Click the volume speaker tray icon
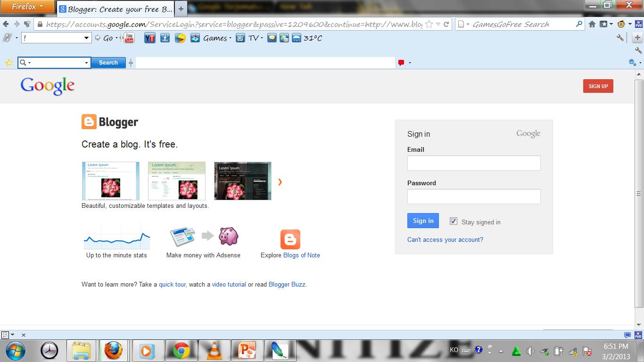 coord(530,351)
